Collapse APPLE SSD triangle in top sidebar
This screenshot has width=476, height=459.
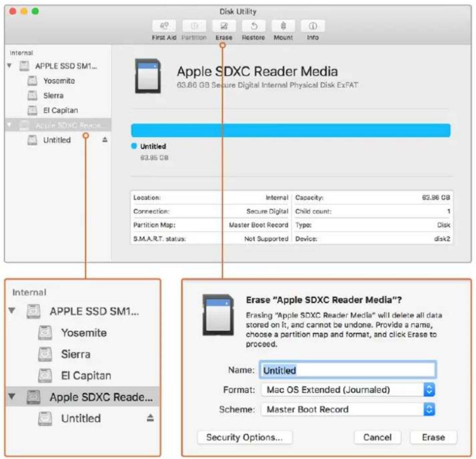point(10,65)
